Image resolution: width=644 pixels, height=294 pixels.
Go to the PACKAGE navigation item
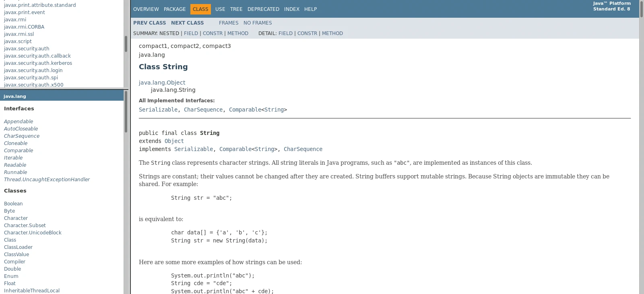[175, 9]
